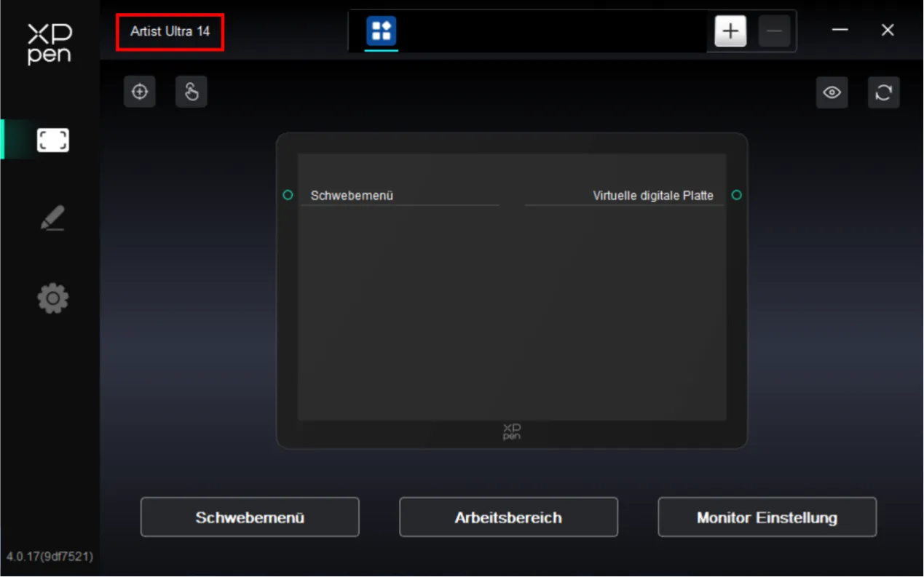Open Monitor Einstellung button
The width and height of the screenshot is (924, 577).
767,517
